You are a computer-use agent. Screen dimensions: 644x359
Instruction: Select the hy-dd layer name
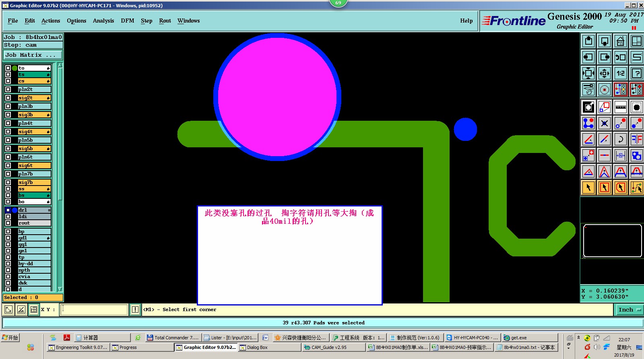point(35,264)
